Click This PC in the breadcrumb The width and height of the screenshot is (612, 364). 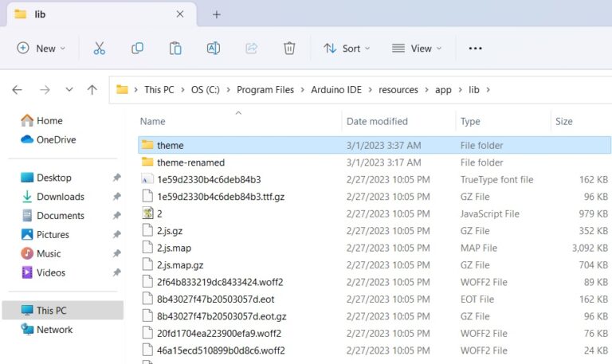(159, 90)
